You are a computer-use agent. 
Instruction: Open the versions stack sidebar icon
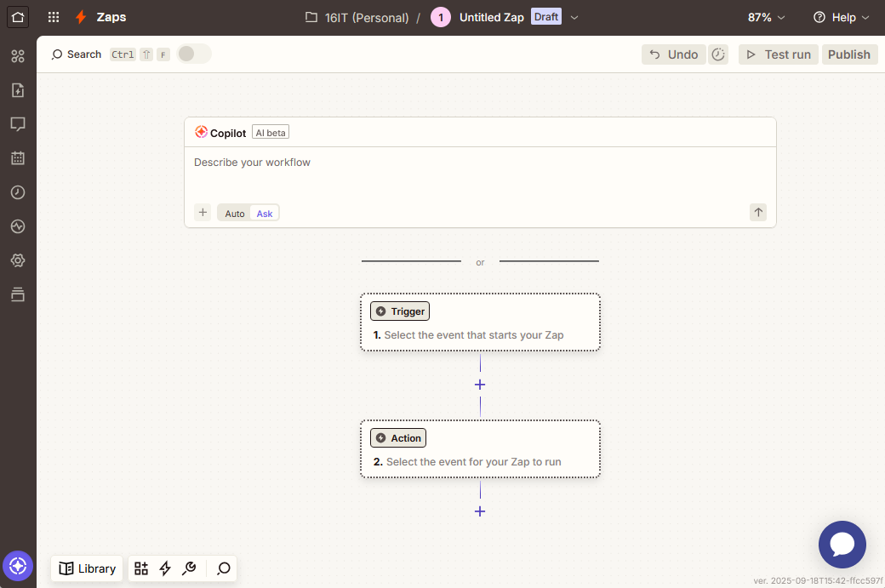click(18, 294)
